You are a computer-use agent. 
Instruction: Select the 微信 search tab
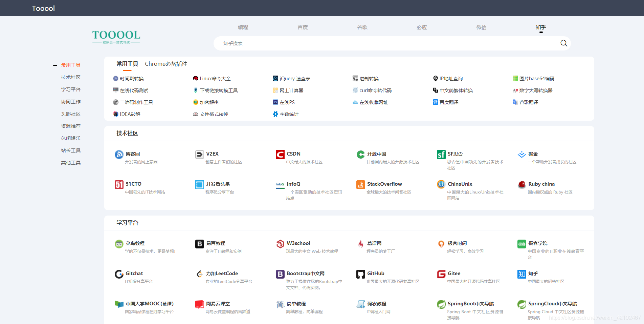(x=481, y=27)
